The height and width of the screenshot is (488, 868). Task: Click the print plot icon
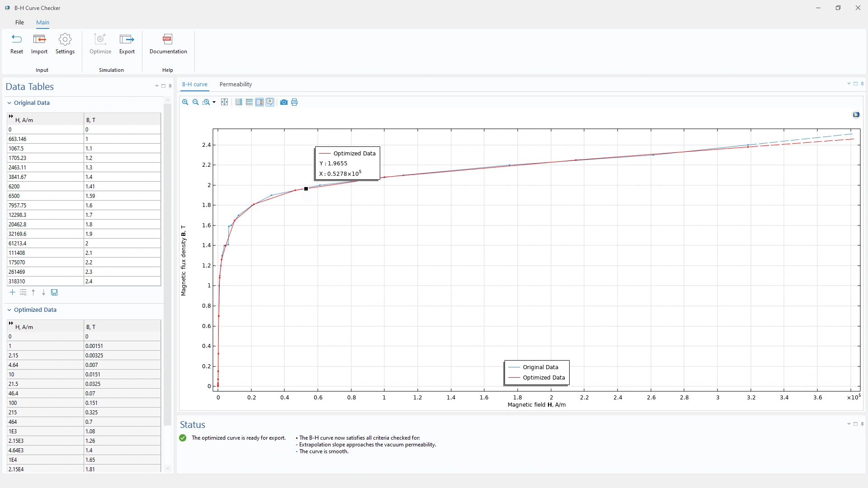coord(294,102)
